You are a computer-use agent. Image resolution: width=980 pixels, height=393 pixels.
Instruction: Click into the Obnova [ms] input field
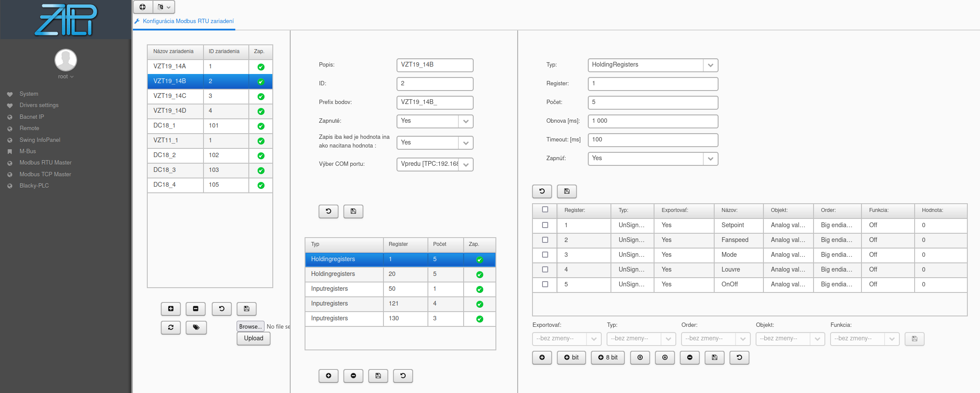point(652,121)
